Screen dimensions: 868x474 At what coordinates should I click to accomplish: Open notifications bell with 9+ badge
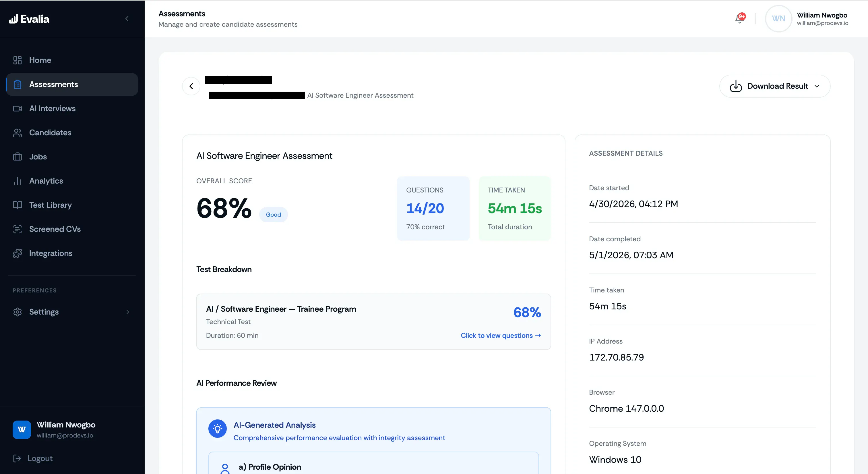click(740, 18)
